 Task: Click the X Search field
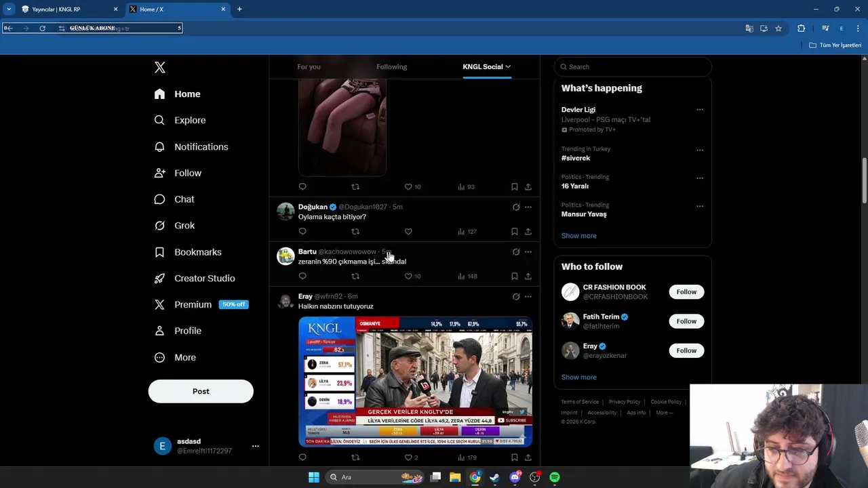click(x=633, y=66)
